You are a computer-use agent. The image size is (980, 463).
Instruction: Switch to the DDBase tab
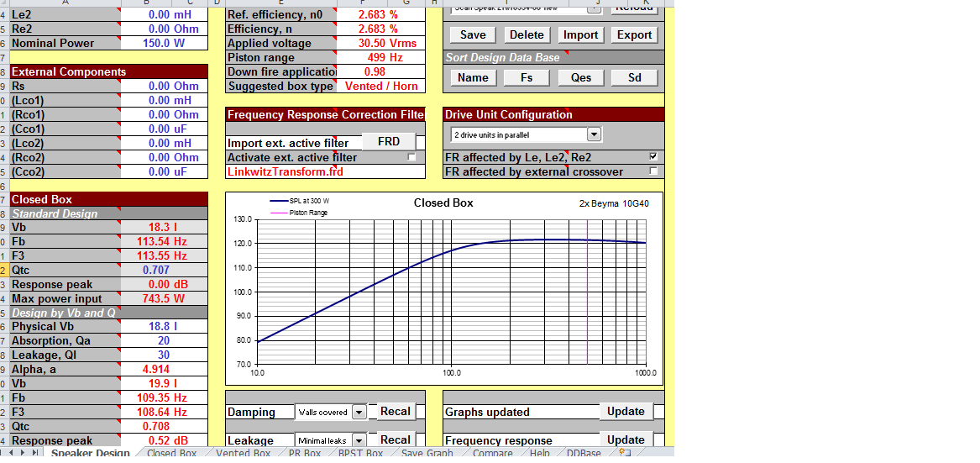(x=583, y=453)
